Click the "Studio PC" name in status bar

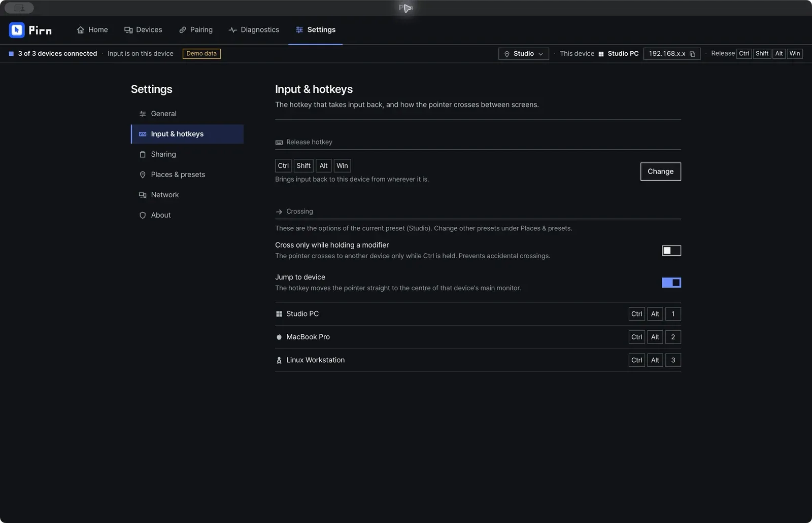coord(623,54)
